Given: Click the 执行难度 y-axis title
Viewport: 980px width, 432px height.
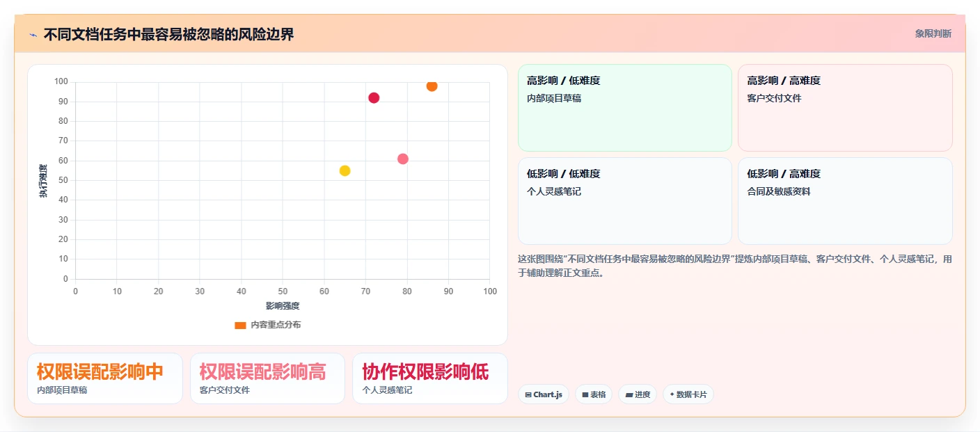Looking at the screenshot, I should click(x=43, y=181).
